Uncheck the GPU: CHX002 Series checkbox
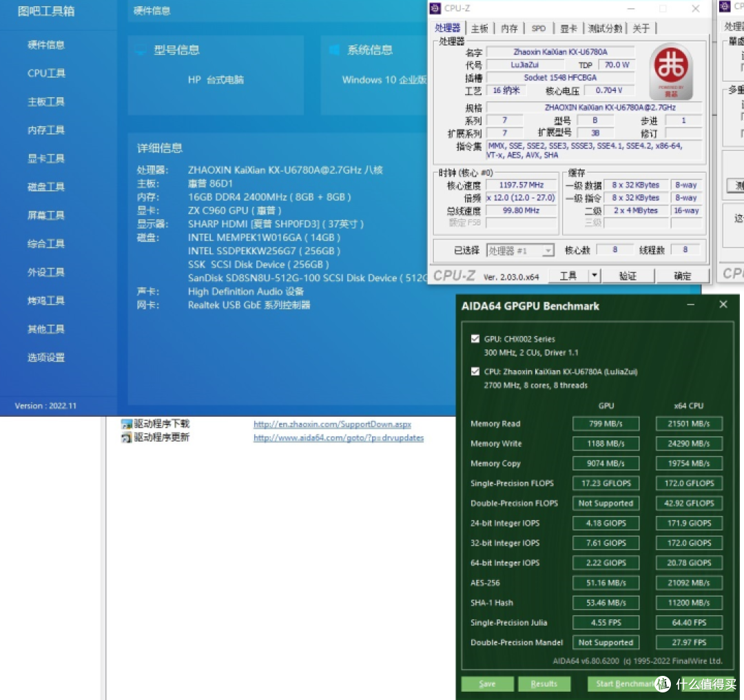Screen dimensions: 744x700 point(475,339)
